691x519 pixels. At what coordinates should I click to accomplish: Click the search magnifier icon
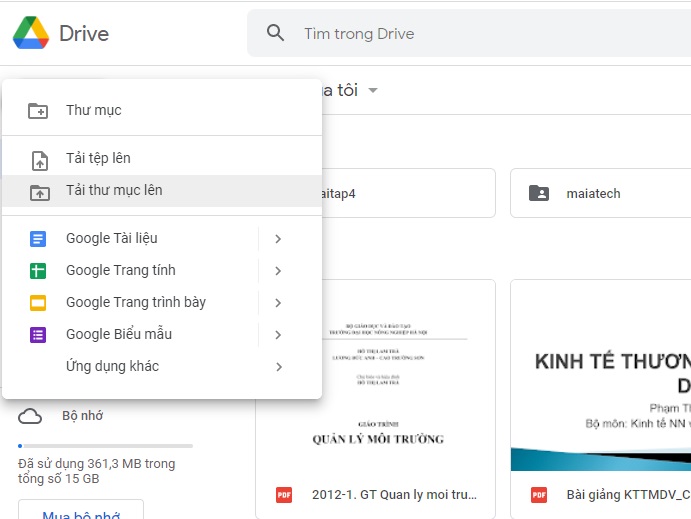pos(275,33)
